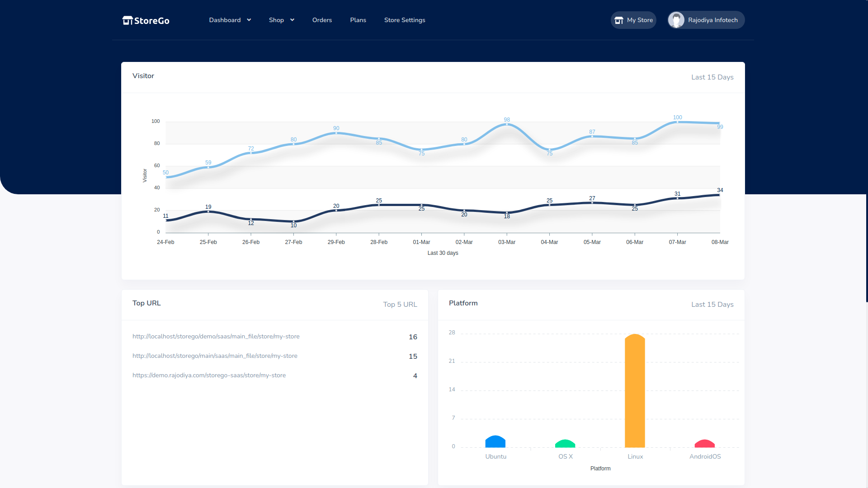The image size is (868, 488).
Task: Open the main/saas my-store URL link
Action: pyautogui.click(x=215, y=356)
